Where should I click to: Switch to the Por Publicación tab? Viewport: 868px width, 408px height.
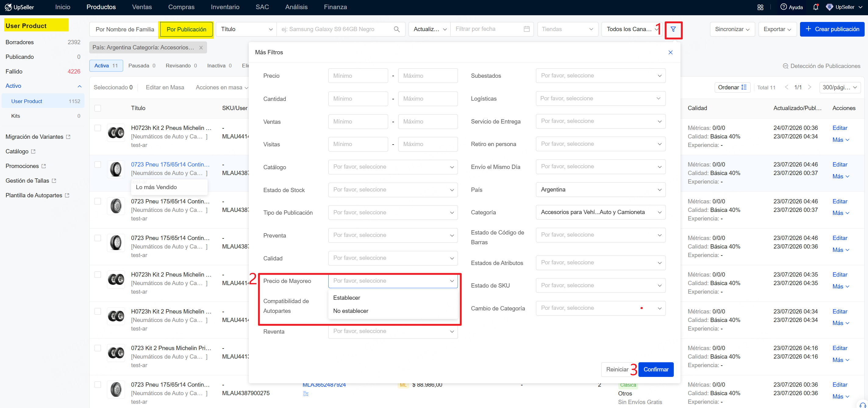[x=186, y=29]
